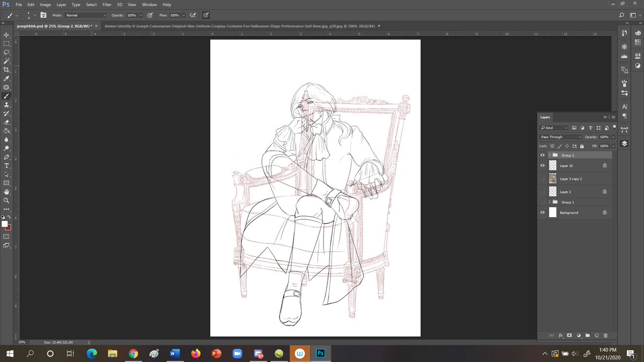Open the Image menu
This screenshot has width=644, height=362.
tap(45, 4)
